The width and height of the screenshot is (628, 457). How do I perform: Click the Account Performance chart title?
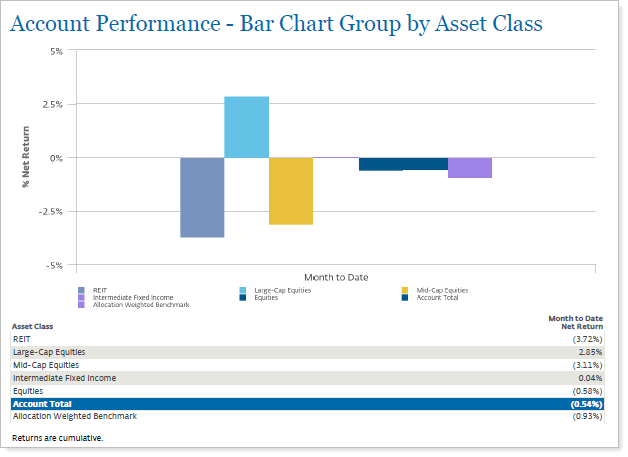tap(276, 24)
